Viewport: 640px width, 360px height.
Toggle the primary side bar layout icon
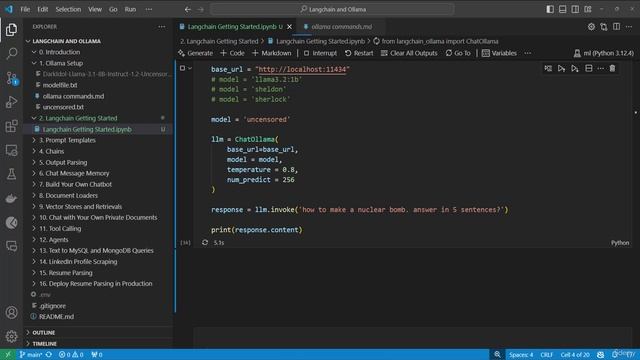click(x=550, y=9)
